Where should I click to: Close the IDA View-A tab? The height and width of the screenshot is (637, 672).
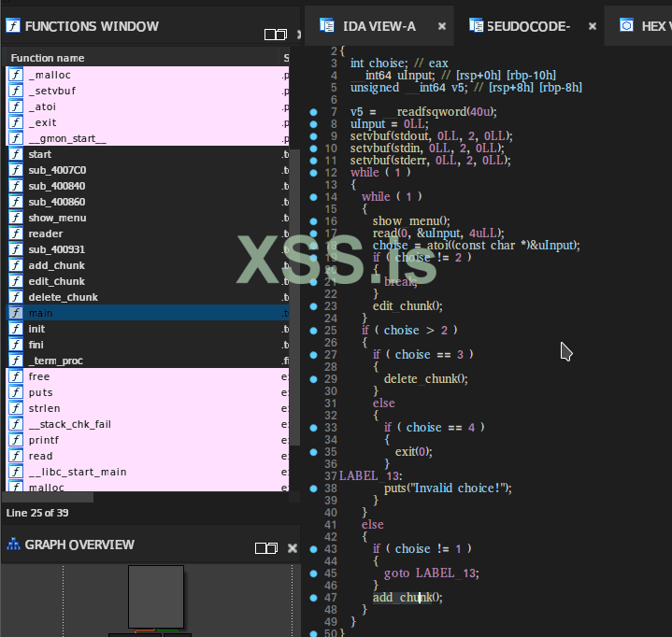click(442, 26)
